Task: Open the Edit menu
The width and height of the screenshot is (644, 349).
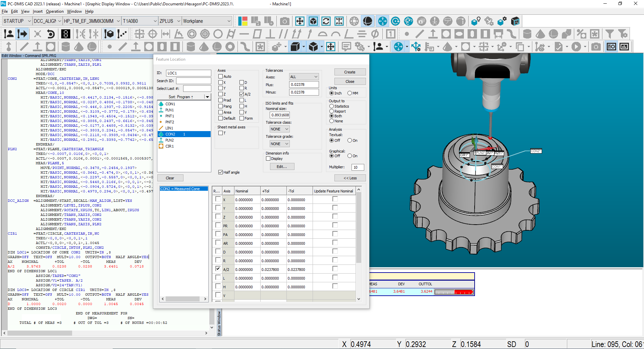Action: pyautogui.click(x=14, y=11)
